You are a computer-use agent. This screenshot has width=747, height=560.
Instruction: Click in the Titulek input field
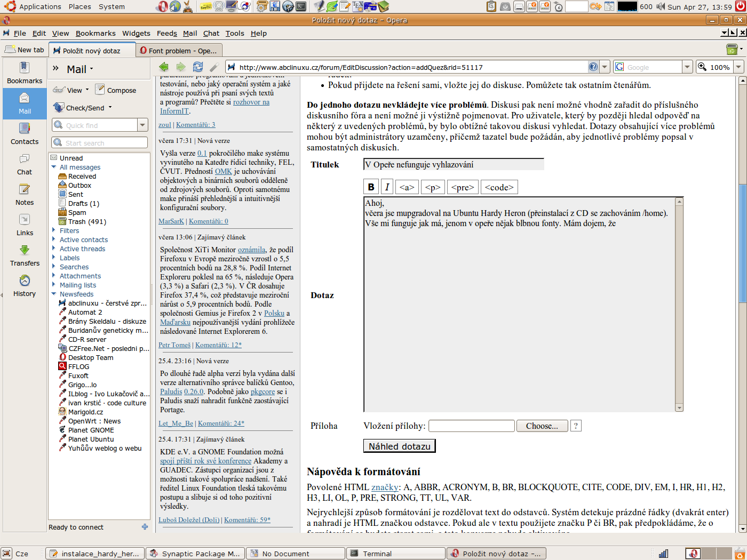(454, 164)
